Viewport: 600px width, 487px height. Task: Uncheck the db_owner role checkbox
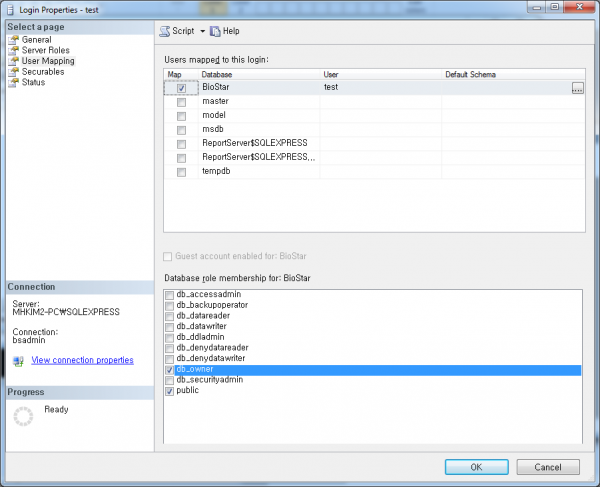(x=169, y=370)
